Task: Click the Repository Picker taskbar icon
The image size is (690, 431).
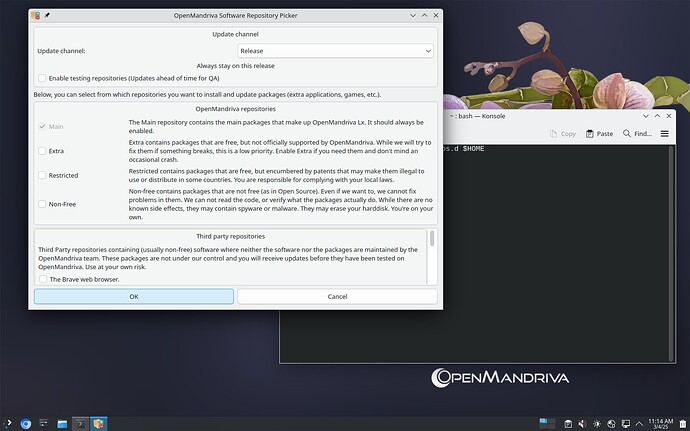Action: tap(100, 423)
